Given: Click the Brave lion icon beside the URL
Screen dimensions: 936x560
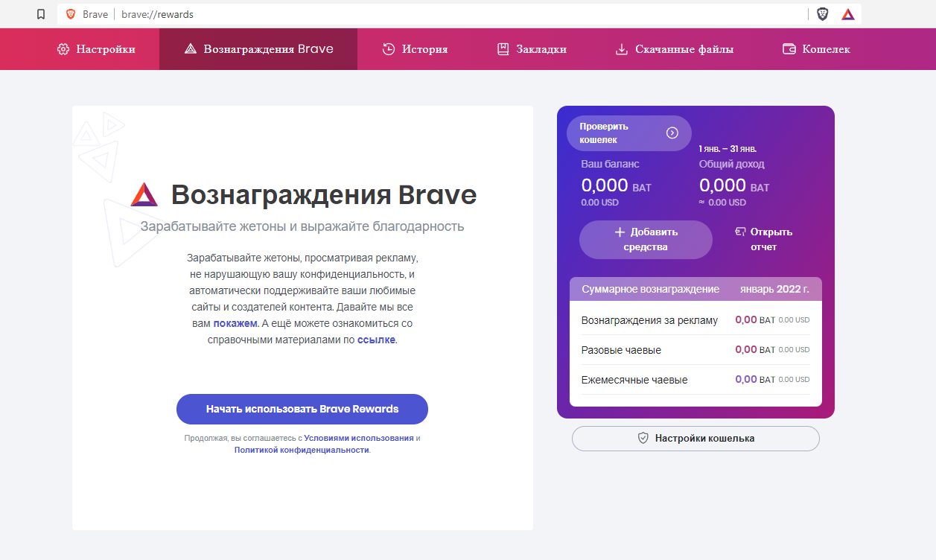Looking at the screenshot, I should [x=71, y=14].
